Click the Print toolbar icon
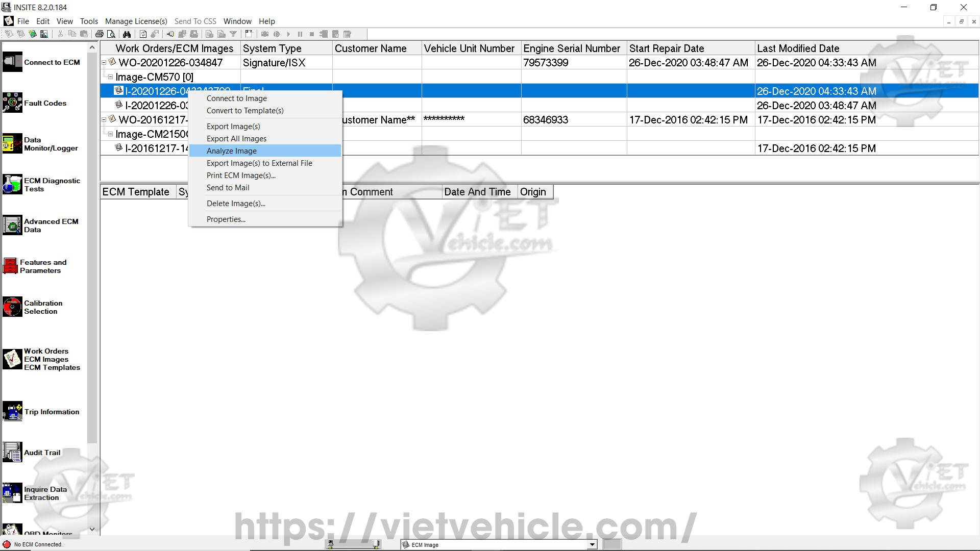This screenshot has width=980, height=551. coord(100,34)
